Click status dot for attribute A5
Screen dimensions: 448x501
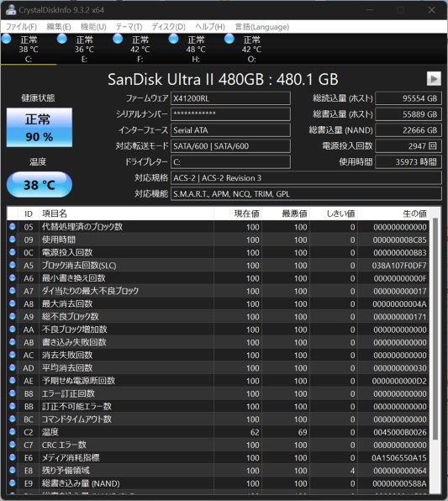click(x=13, y=265)
